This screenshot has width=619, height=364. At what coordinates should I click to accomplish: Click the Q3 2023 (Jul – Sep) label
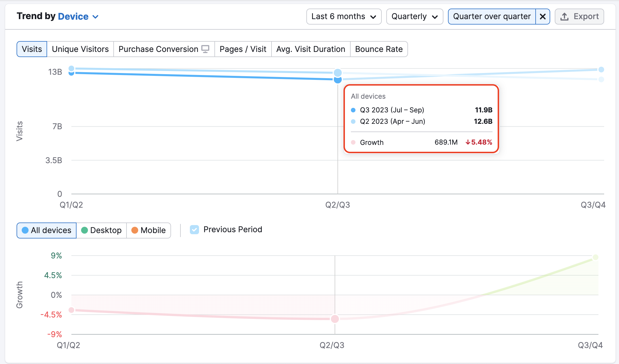coord(392,110)
